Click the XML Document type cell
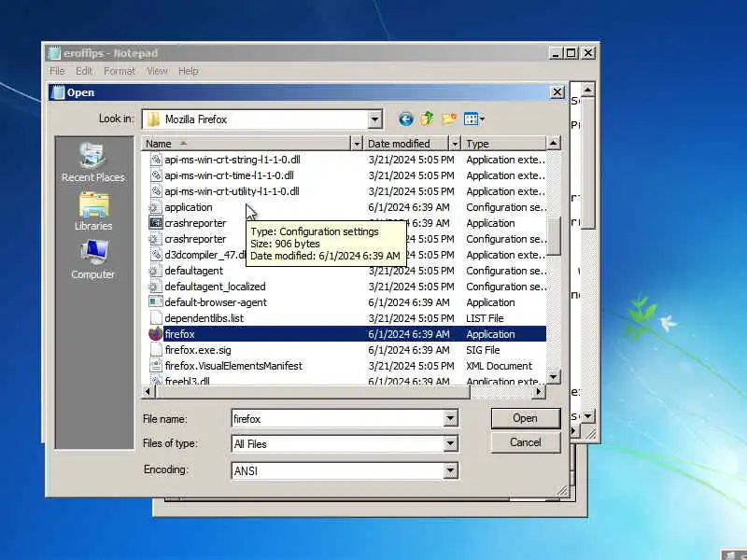 tap(499, 366)
